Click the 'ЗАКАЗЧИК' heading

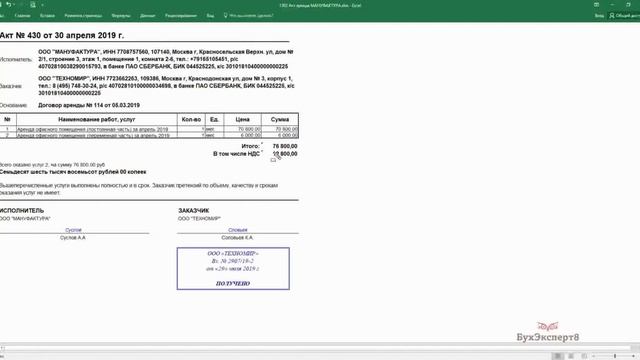pos(193,211)
